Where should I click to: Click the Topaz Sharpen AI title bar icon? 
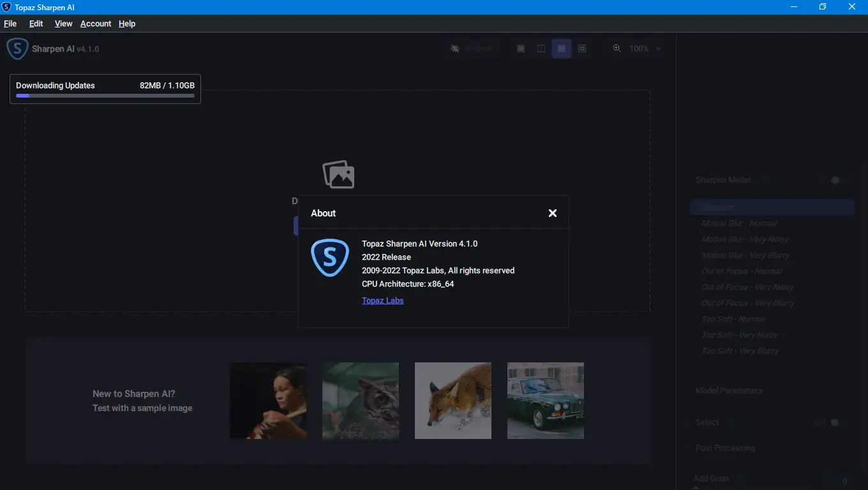pos(7,7)
